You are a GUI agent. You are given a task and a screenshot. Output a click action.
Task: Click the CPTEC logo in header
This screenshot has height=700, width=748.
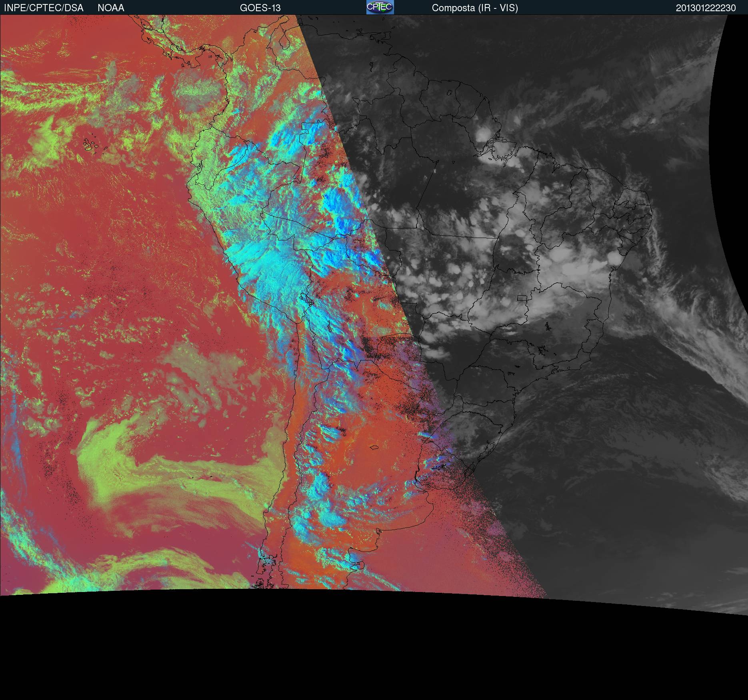point(380,7)
